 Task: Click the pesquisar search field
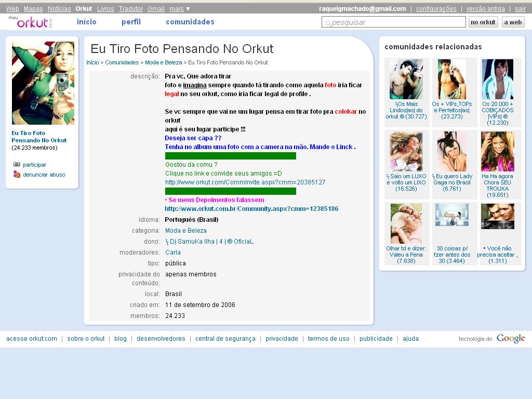[x=394, y=22]
